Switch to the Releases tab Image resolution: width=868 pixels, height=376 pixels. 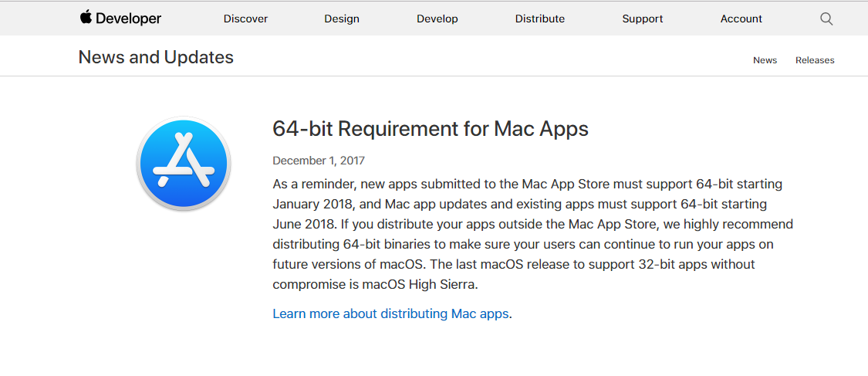click(x=815, y=60)
